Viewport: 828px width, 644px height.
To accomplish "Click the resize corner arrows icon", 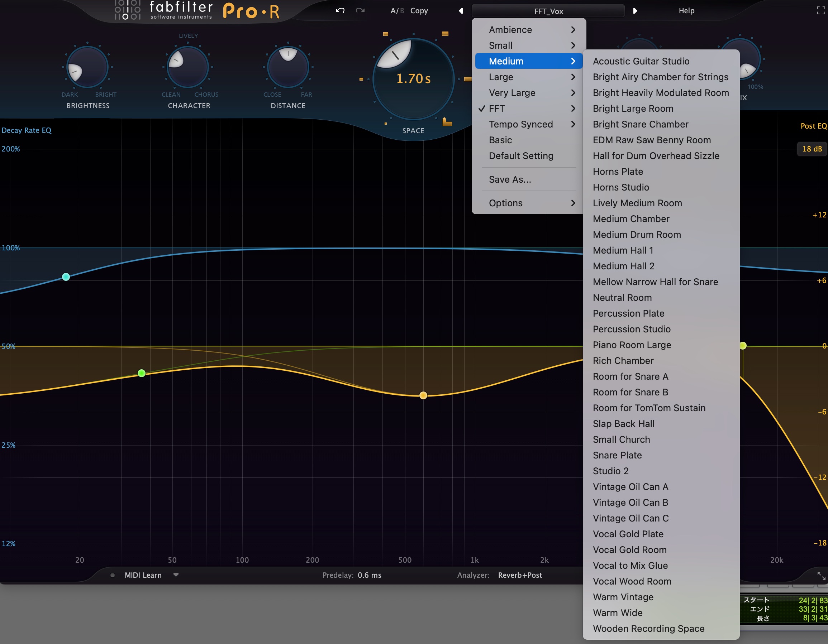I will point(821,576).
